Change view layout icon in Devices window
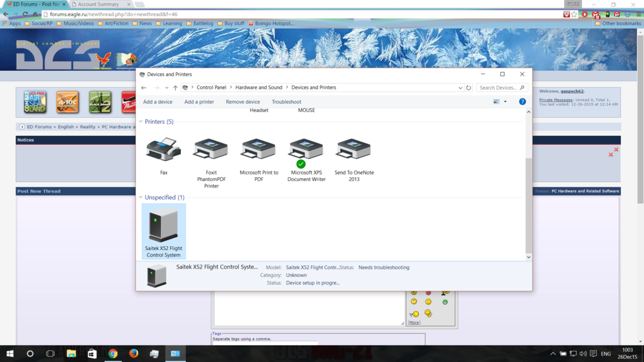The height and width of the screenshot is (362, 644). 497,102
